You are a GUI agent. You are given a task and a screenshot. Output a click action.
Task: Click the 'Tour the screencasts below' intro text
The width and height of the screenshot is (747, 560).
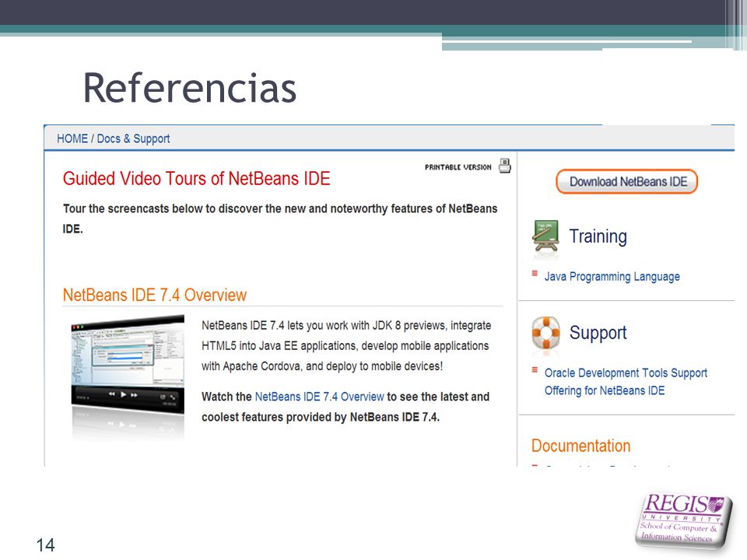pos(280,219)
